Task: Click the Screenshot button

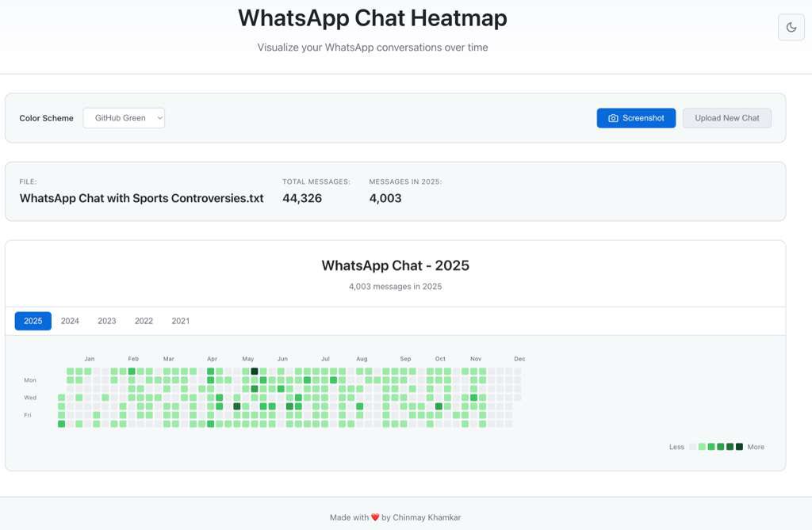Action: [636, 118]
